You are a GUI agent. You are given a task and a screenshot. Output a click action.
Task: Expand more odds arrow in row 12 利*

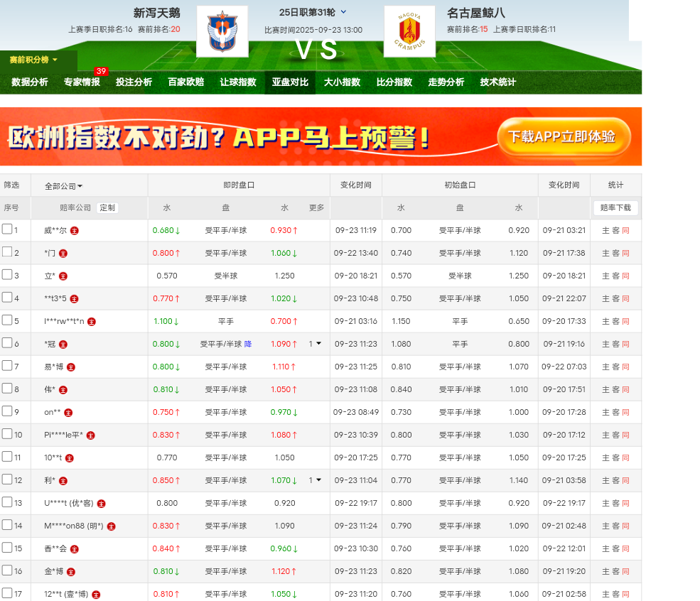click(318, 480)
